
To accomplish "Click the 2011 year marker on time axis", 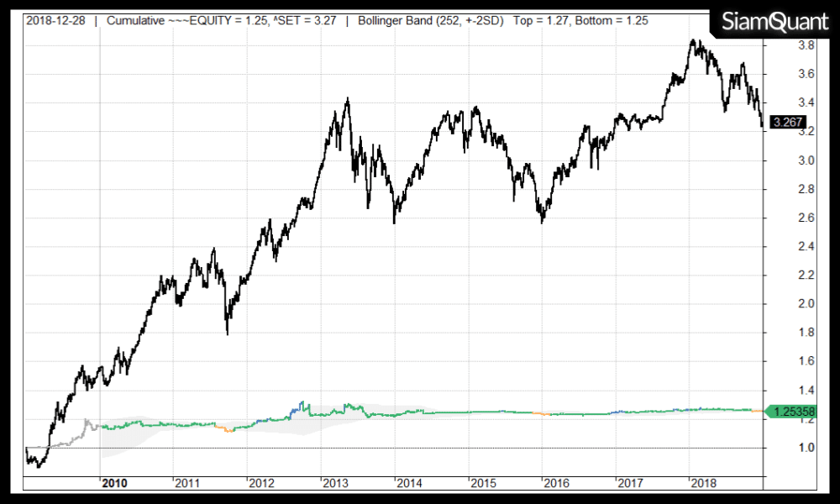I will [x=187, y=483].
